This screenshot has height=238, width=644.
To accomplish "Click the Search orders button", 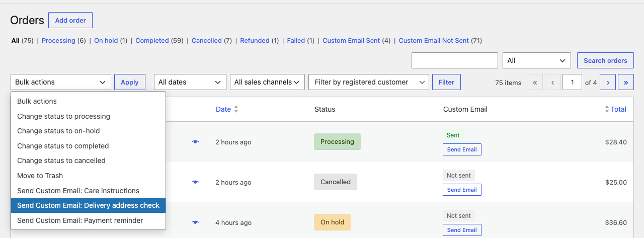I will point(605,60).
